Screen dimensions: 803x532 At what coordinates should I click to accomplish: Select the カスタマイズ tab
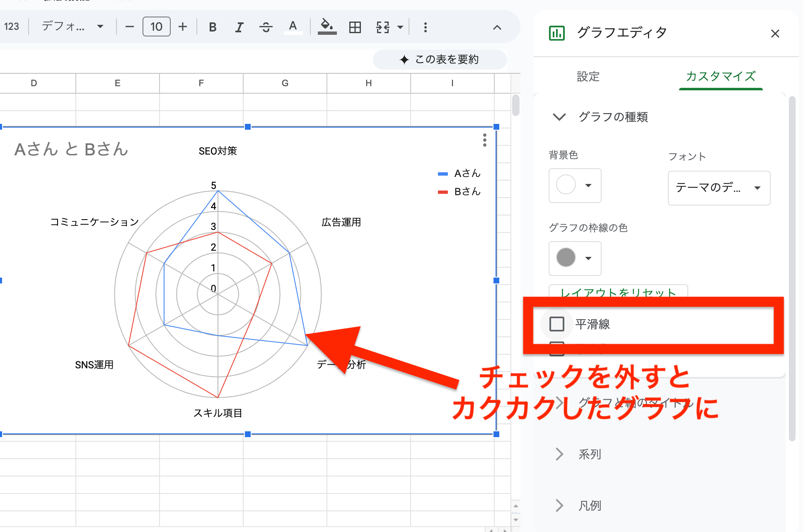coord(721,77)
